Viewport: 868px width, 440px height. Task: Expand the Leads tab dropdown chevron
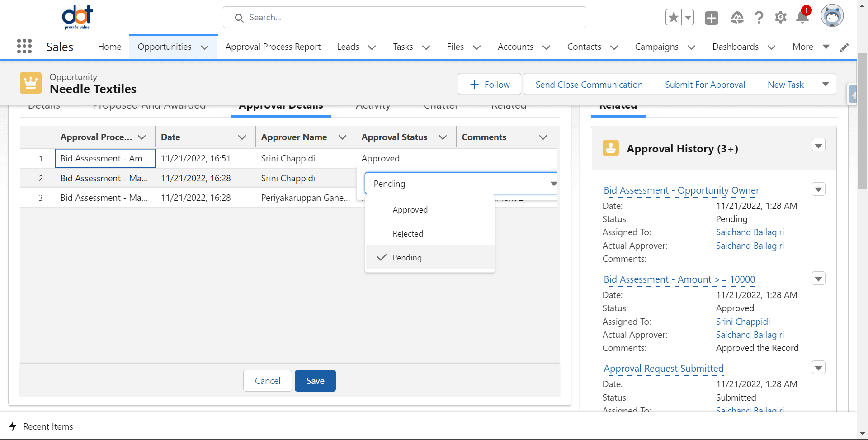372,47
